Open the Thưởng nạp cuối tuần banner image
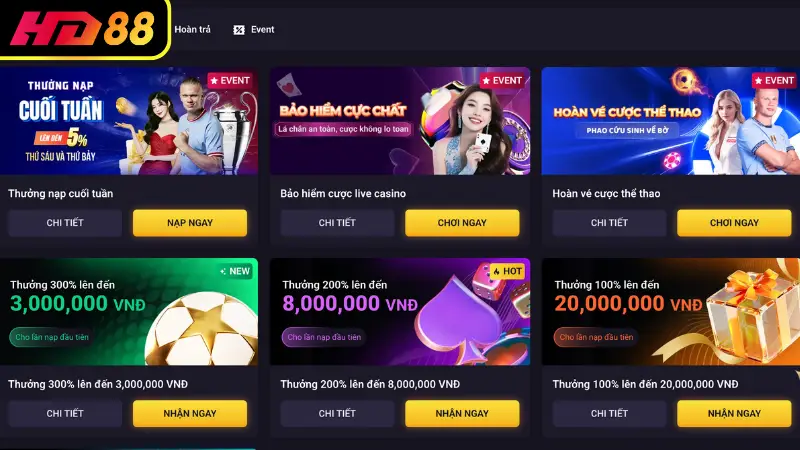 point(129,121)
